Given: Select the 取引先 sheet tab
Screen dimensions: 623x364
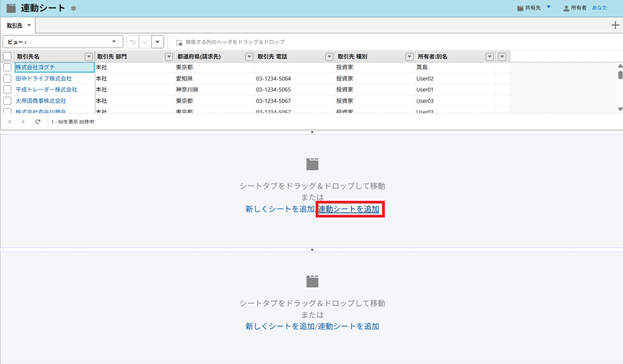Looking at the screenshot, I should coord(15,26).
